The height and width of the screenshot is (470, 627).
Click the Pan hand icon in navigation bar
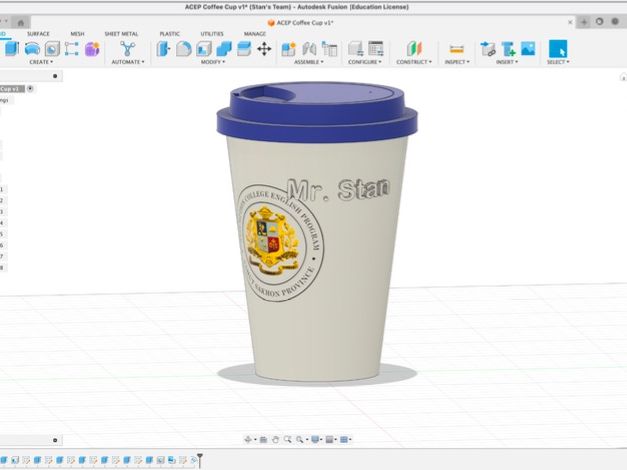(x=276, y=440)
